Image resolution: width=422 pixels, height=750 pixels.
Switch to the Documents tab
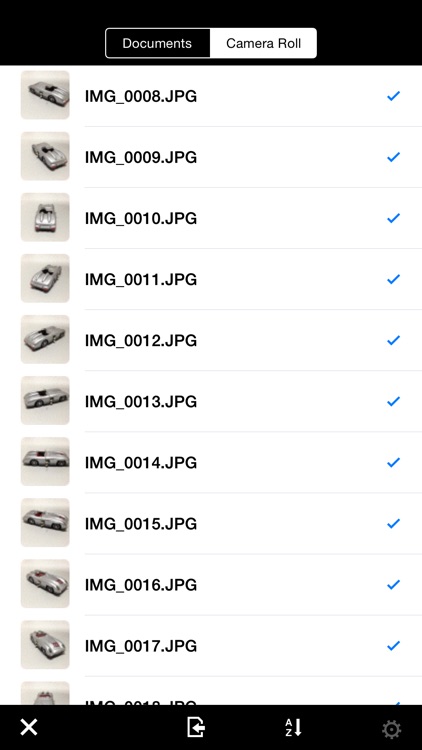157,43
